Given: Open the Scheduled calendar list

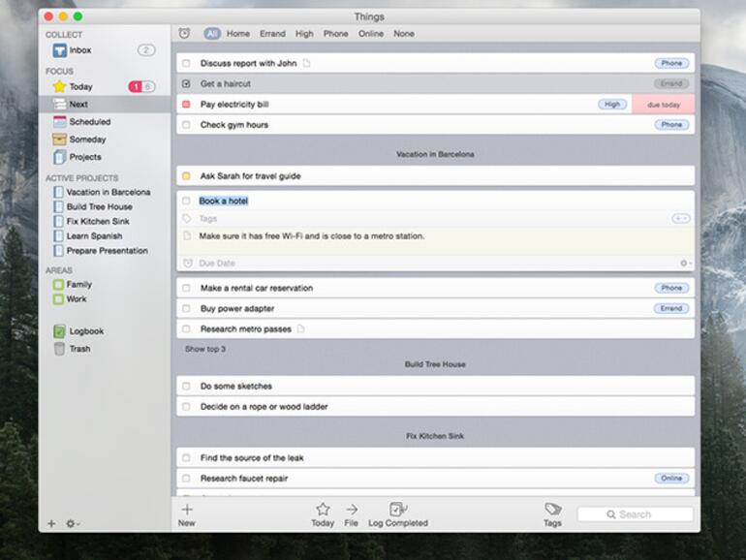Looking at the screenshot, I should [x=89, y=122].
